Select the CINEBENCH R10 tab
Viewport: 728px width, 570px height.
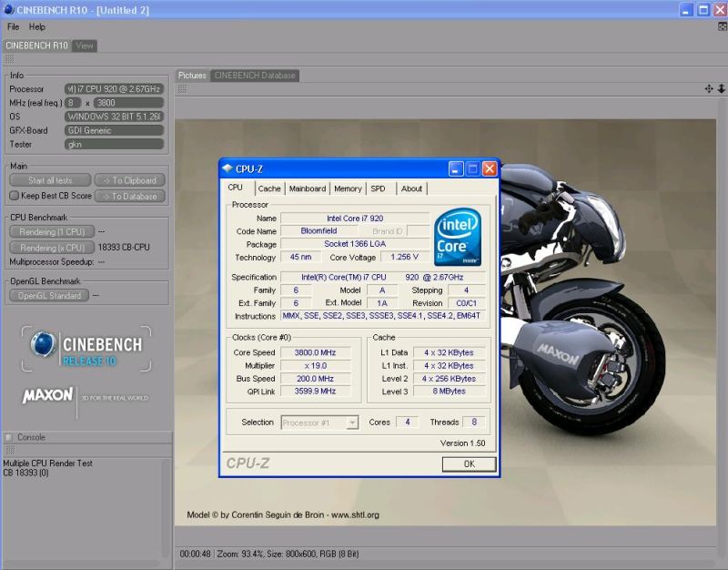36,46
